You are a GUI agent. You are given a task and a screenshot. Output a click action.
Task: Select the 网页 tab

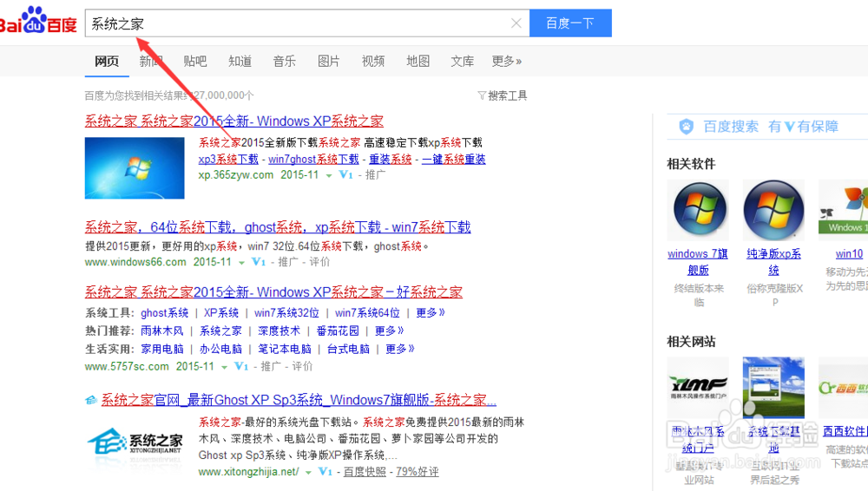pos(106,61)
